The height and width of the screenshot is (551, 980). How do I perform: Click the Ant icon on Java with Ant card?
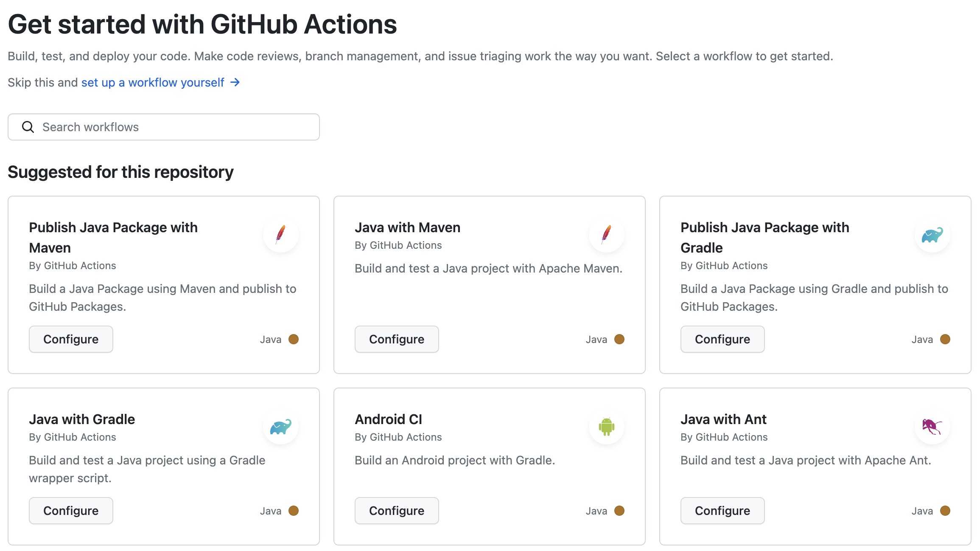[932, 427]
